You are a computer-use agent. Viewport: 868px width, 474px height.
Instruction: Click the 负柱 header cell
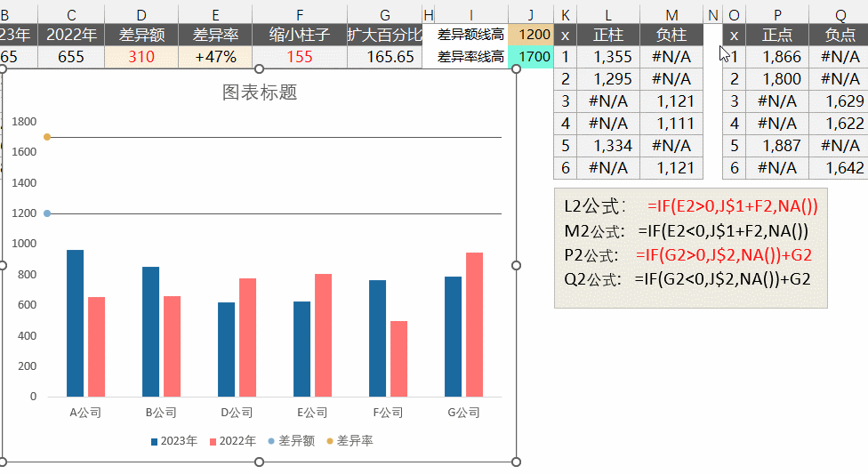click(x=671, y=35)
